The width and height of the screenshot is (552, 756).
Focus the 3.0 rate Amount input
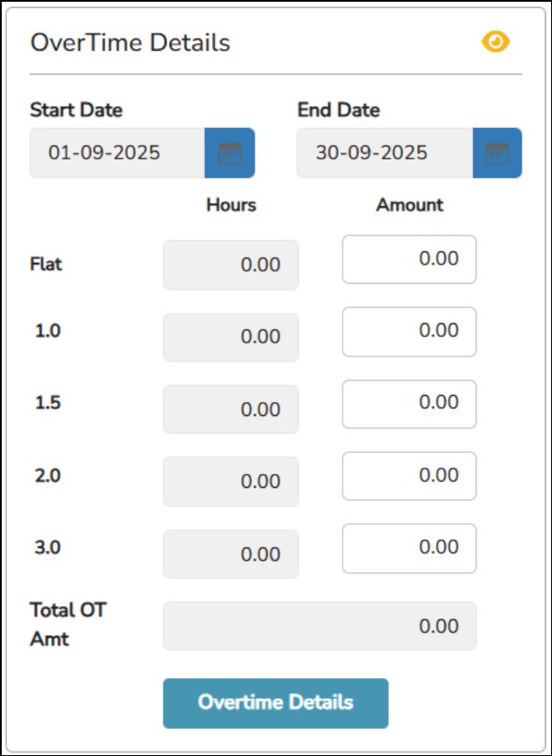click(409, 548)
